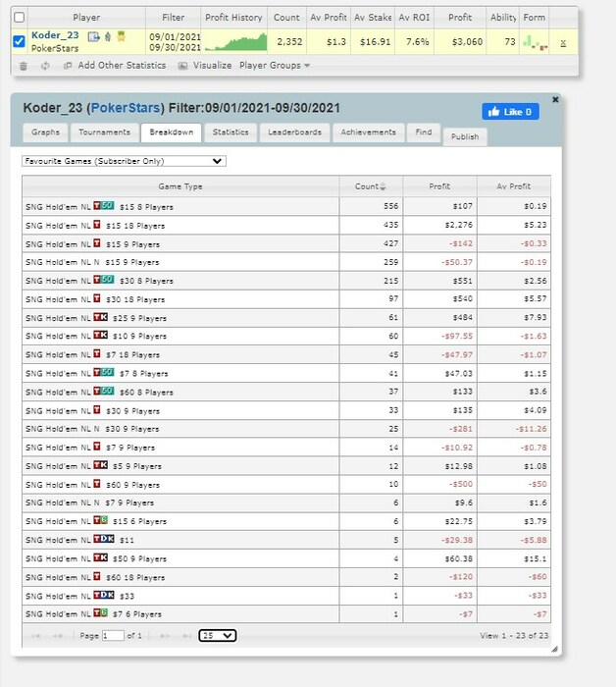Click the PokerStars link in panel title
Viewport: 616px width, 687px height.
pos(126,108)
